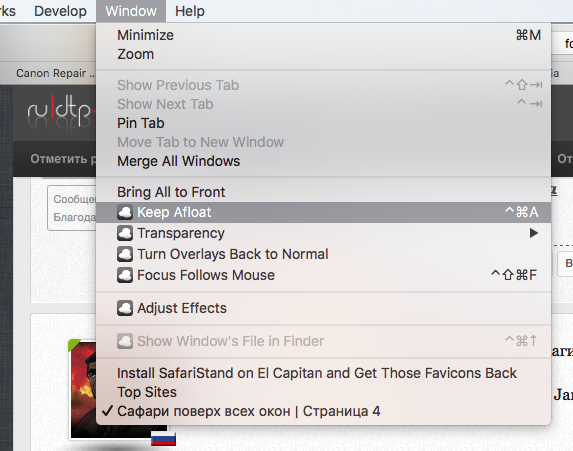Switch to the Canon Repair tab
The height and width of the screenshot is (451, 573).
pyautogui.click(x=51, y=73)
